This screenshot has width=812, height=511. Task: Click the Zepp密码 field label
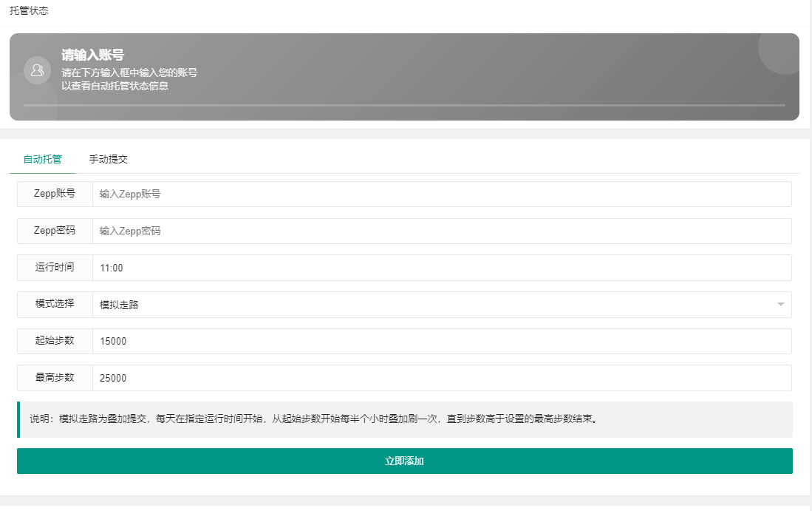55,231
